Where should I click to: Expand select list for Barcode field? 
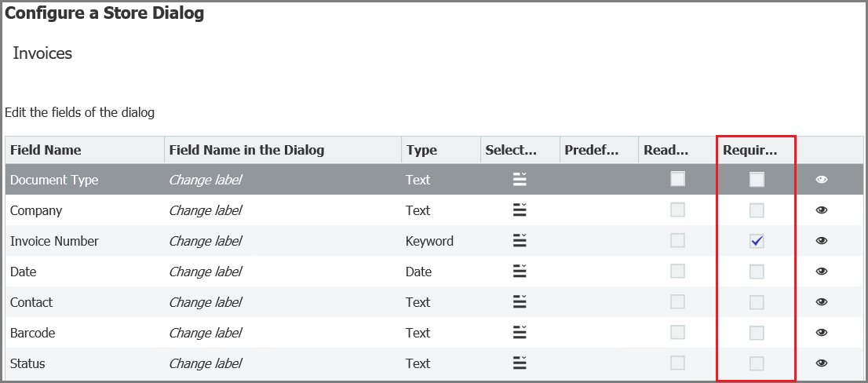(x=519, y=333)
